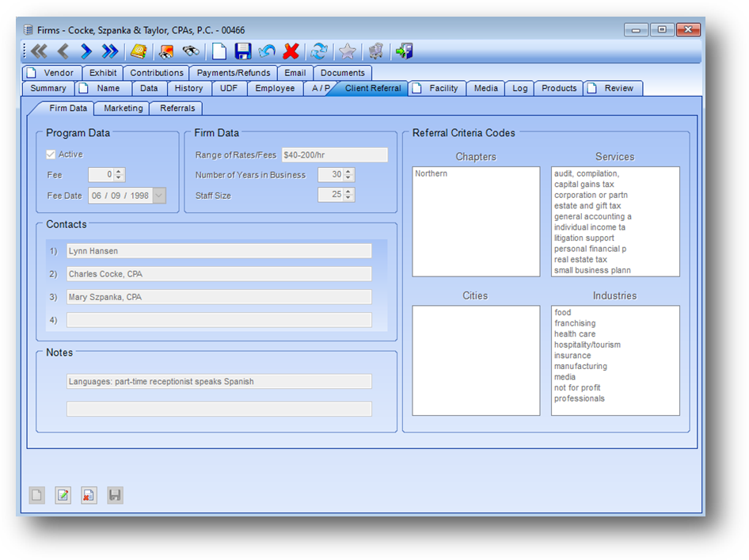Screen dimensions: 749x560
Task: Click contact field containing Lynn Hansen
Action: [219, 251]
